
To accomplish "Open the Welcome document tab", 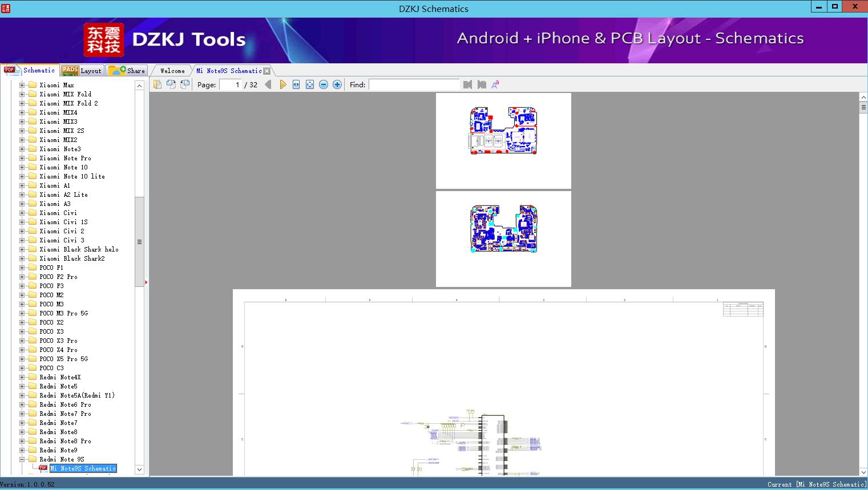I will [172, 71].
